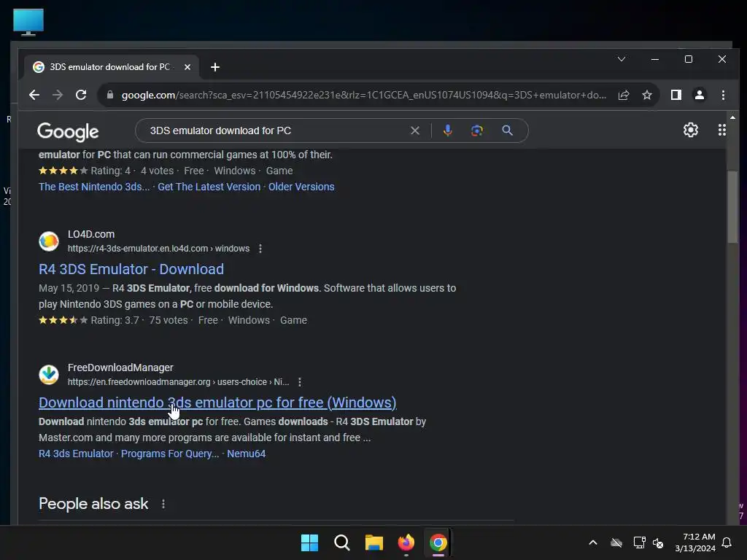Click the page vertical scrollbar thumb
The width and height of the screenshot is (747, 560).
click(732, 207)
